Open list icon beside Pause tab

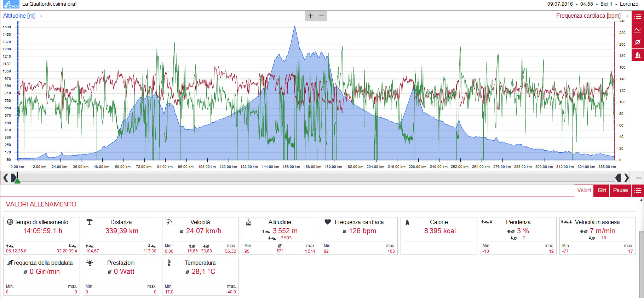[x=638, y=191]
